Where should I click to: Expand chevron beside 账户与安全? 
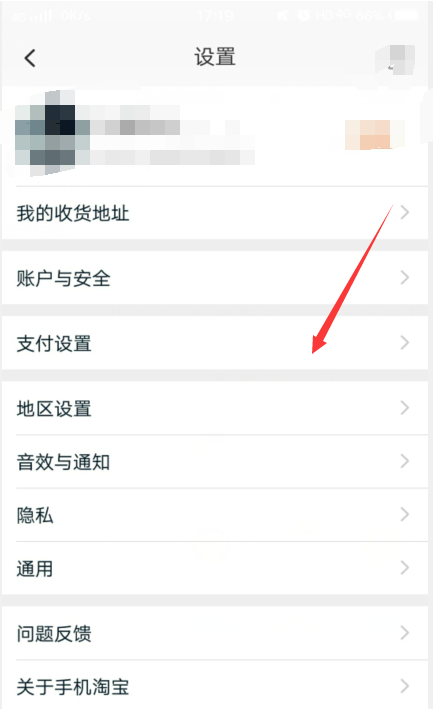tap(405, 277)
